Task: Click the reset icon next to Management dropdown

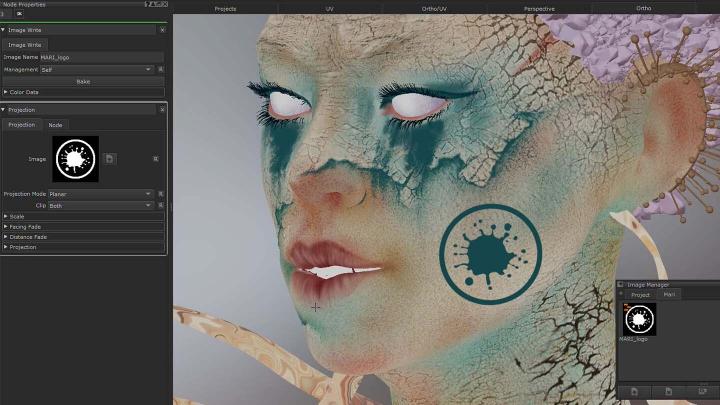Action: [161, 69]
